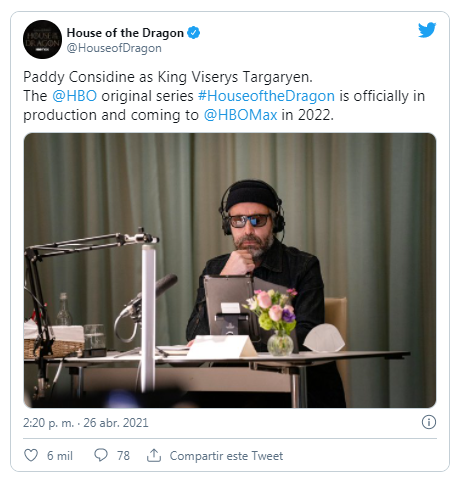
Task: Click the 2:20 p. m. timestamp
Action: [48, 423]
